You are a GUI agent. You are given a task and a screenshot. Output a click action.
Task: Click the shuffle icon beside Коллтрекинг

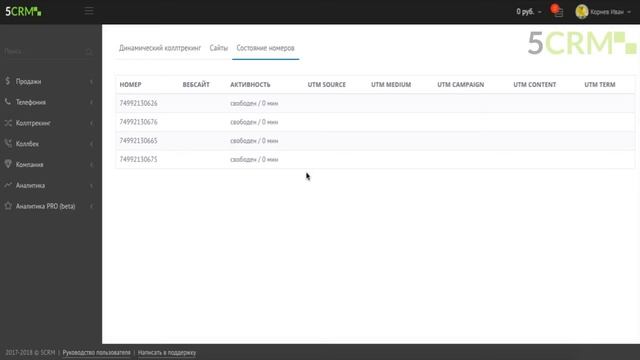[8, 122]
